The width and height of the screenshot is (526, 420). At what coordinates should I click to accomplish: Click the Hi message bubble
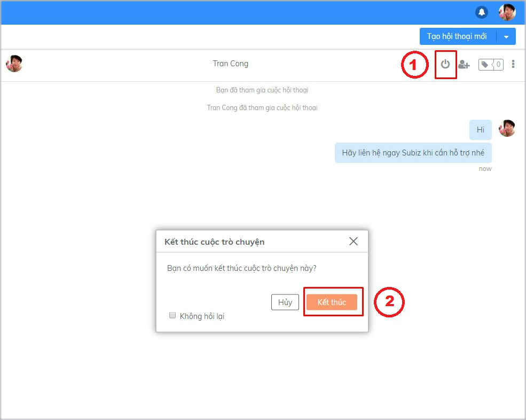point(481,130)
